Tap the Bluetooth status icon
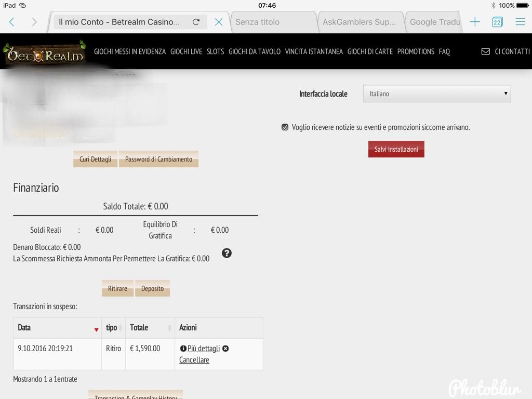532x399 pixels. pyautogui.click(x=494, y=5)
